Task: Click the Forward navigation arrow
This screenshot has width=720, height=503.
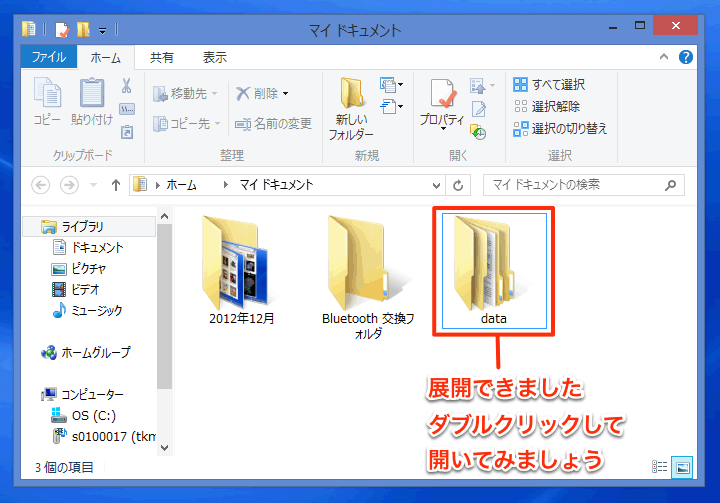Action: pyautogui.click(x=69, y=185)
